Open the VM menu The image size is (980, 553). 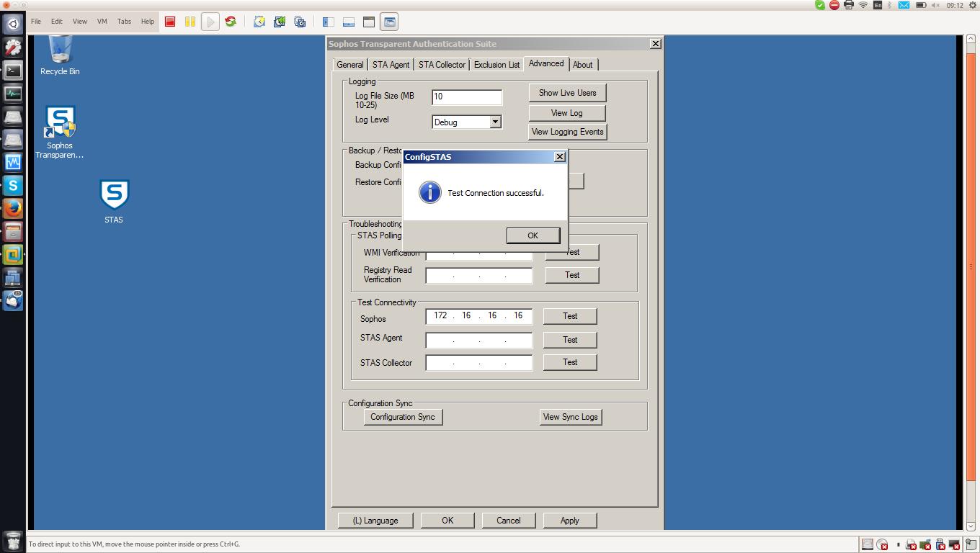coord(102,22)
